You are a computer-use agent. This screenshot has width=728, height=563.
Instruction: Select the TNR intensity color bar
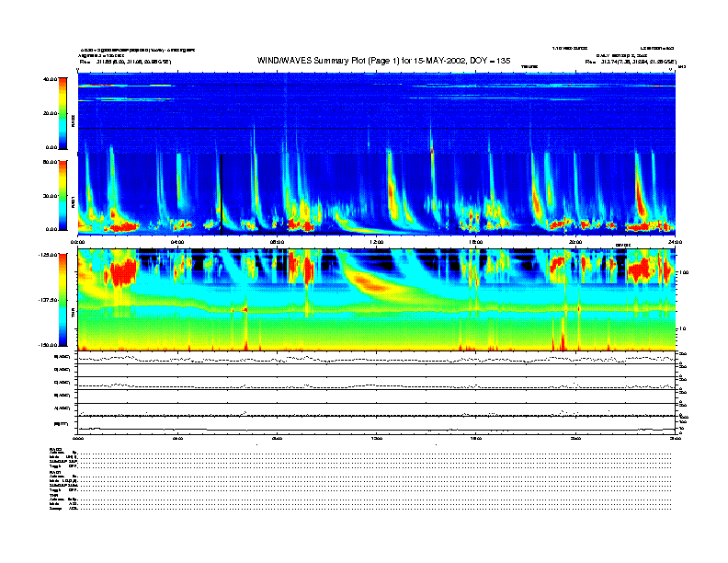pos(63,300)
